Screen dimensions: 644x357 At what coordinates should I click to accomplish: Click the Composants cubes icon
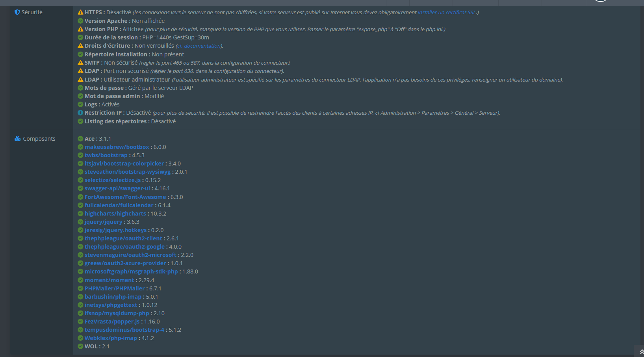[17, 139]
